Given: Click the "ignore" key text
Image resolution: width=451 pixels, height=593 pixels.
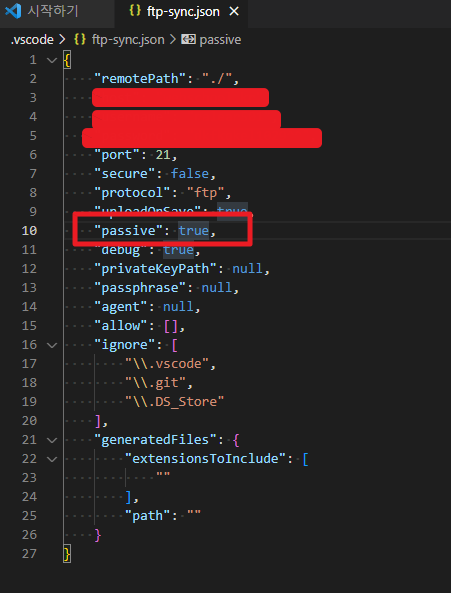Looking at the screenshot, I should coord(125,345).
